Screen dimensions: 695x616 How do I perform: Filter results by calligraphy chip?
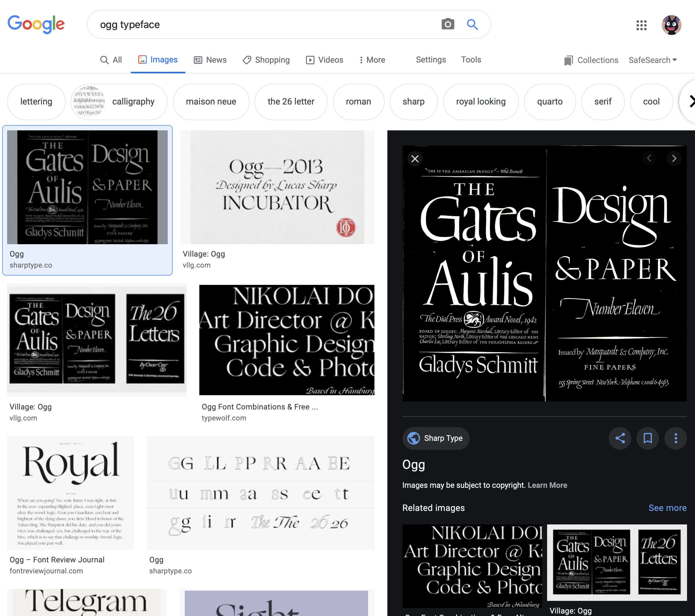[x=119, y=102]
